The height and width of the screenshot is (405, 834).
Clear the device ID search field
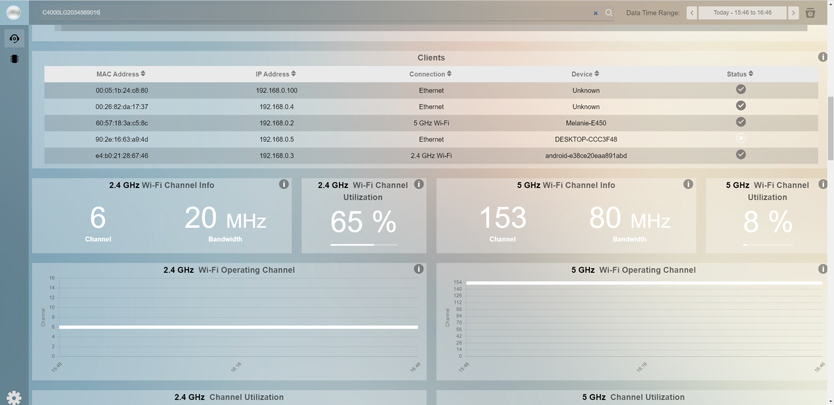595,13
